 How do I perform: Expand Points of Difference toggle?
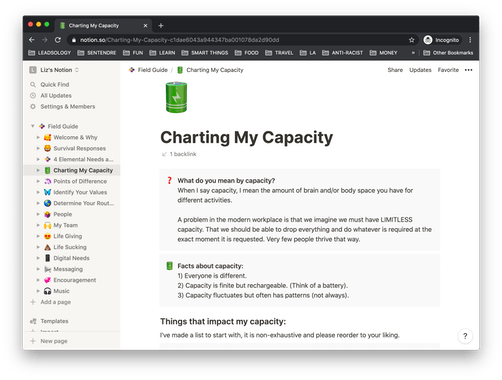tap(38, 181)
